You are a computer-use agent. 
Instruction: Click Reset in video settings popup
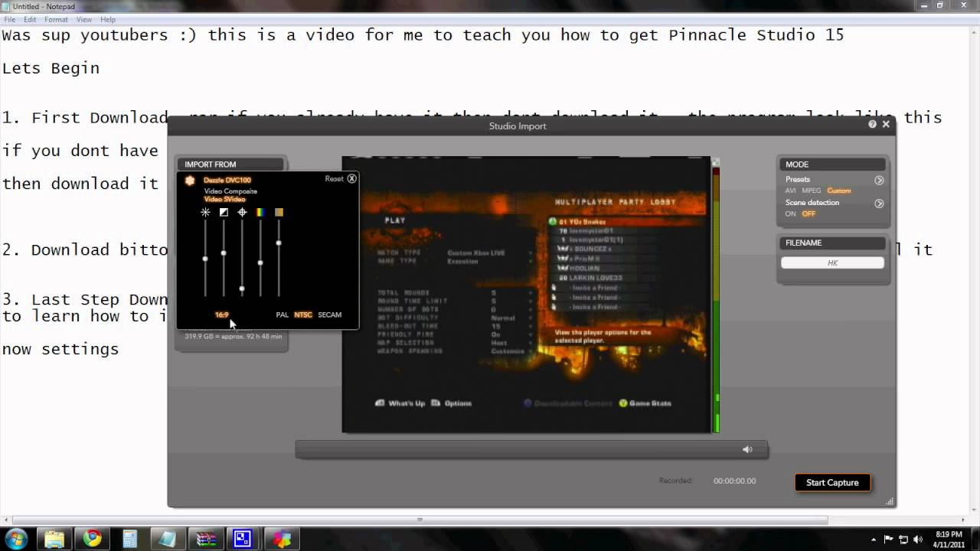(x=334, y=178)
